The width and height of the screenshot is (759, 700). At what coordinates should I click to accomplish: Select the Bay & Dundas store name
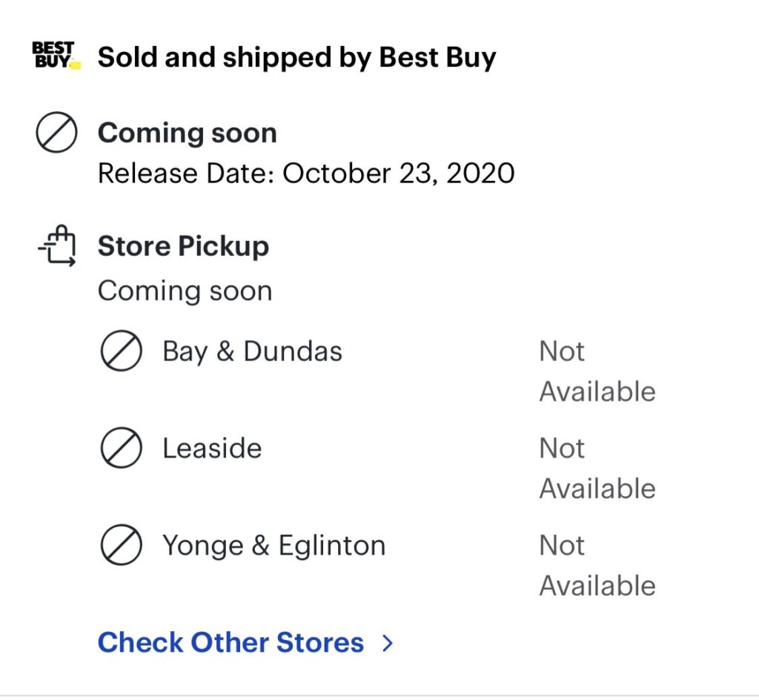[x=252, y=352]
